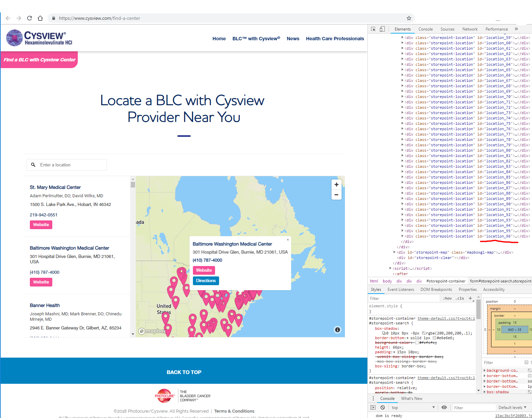
Task: Open the Properties pane tab
Action: tap(468, 290)
